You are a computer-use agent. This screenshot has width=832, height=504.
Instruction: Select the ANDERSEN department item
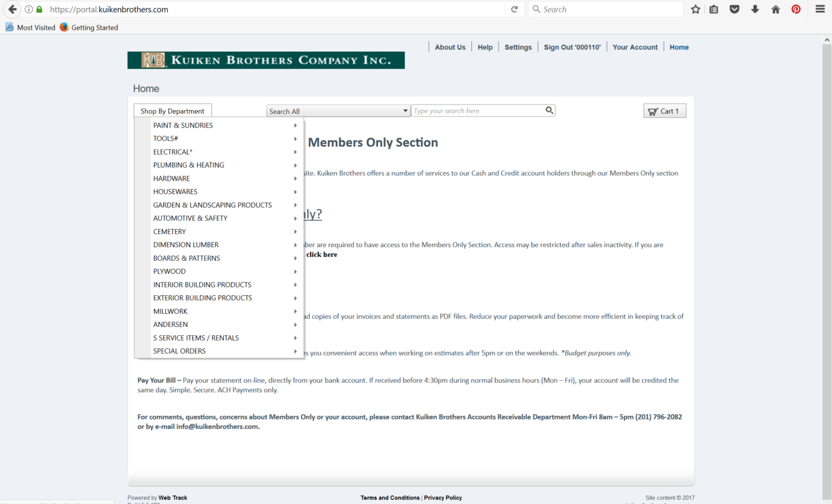click(x=171, y=325)
